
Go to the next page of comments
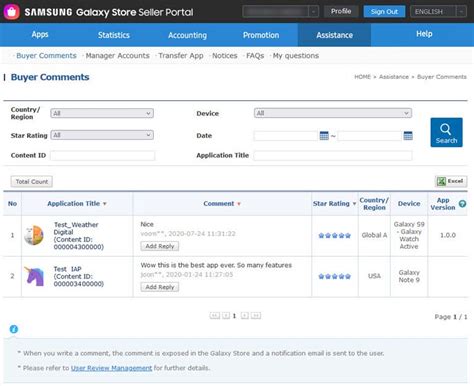click(x=245, y=315)
